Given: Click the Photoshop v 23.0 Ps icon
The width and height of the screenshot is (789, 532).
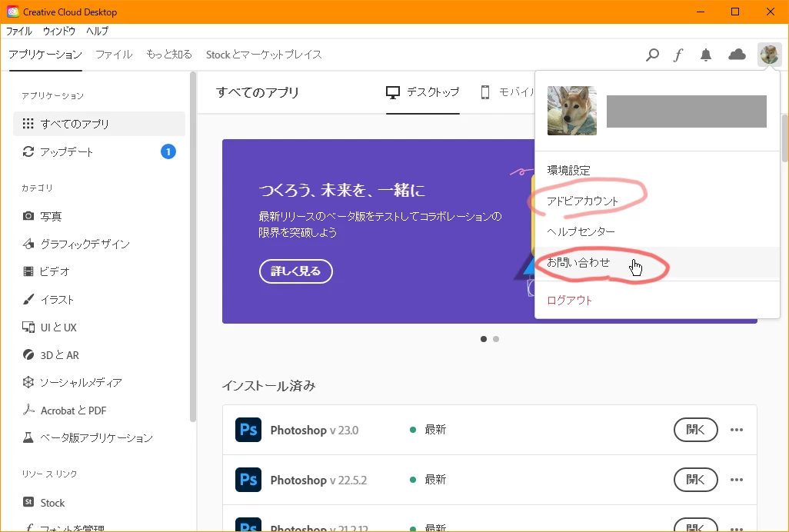Looking at the screenshot, I should (x=248, y=430).
